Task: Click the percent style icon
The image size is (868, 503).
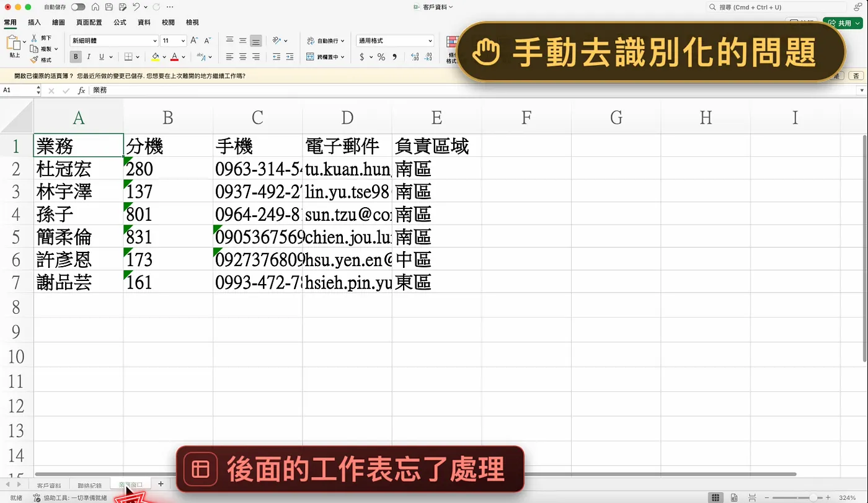Action: point(381,57)
